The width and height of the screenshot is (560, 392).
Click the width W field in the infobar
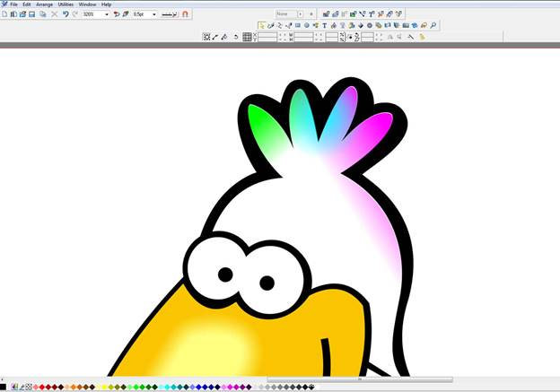[303, 35]
